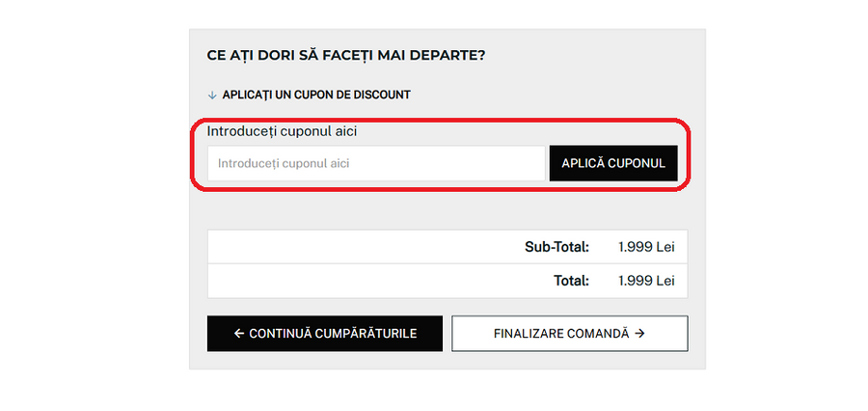This screenshot has width=868, height=411.
Task: Click the word 'CUPONUL' on the black apply button
Action: coord(637,164)
